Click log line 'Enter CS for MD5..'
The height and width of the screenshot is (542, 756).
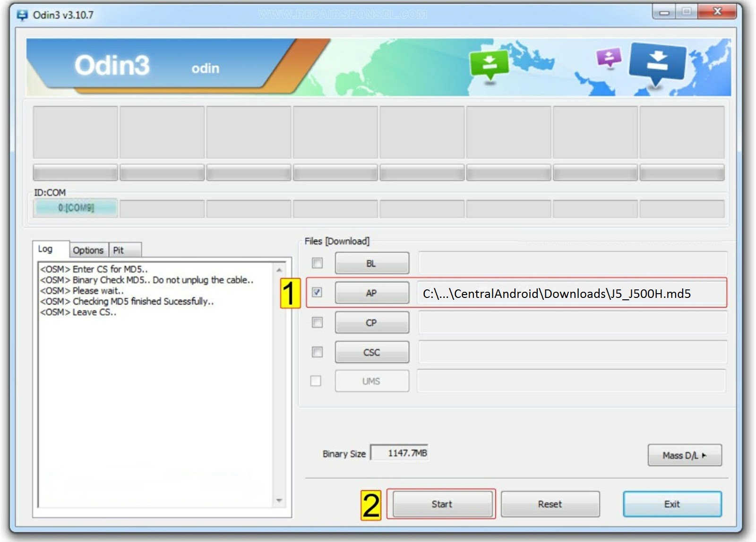[x=94, y=269]
